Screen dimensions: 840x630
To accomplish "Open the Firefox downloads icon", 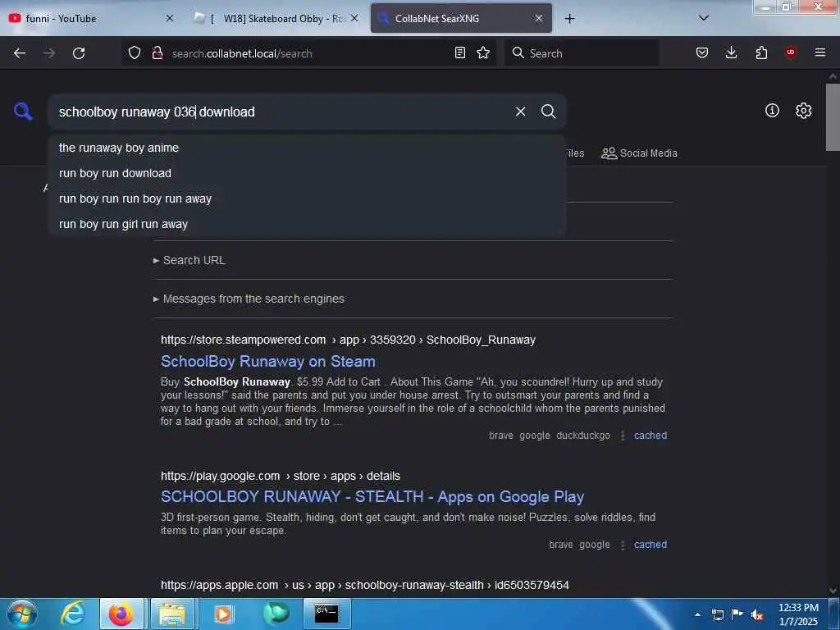I will point(731,52).
